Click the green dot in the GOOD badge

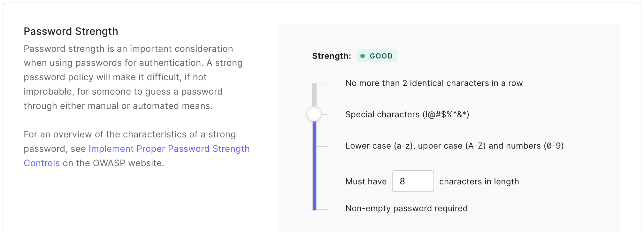point(363,56)
